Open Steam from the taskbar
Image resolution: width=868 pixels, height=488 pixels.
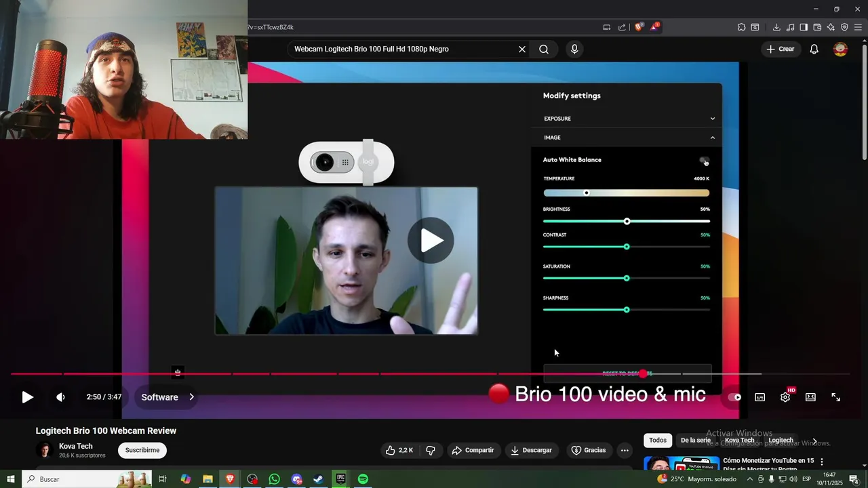pos(318,479)
